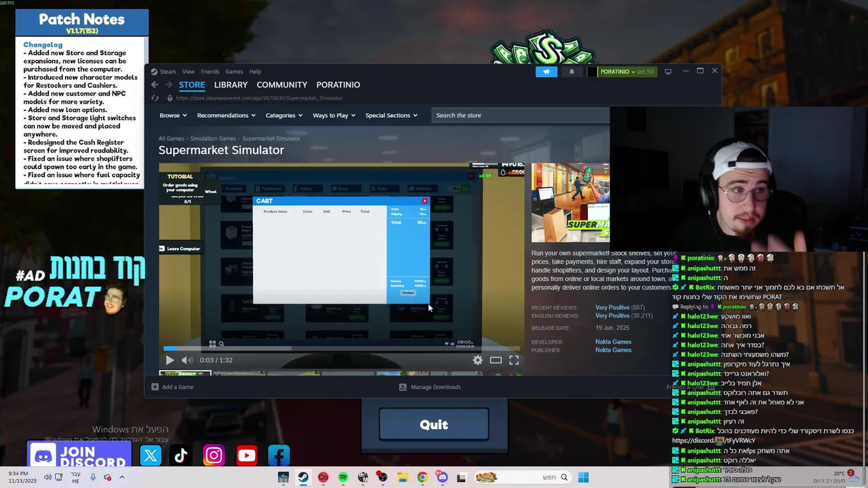The height and width of the screenshot is (488, 868).
Task: Click the Steam back navigation arrow
Action: (155, 85)
